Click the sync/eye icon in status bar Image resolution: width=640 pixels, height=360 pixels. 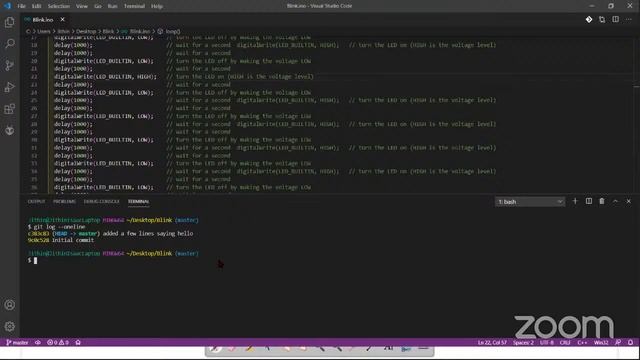point(38,342)
